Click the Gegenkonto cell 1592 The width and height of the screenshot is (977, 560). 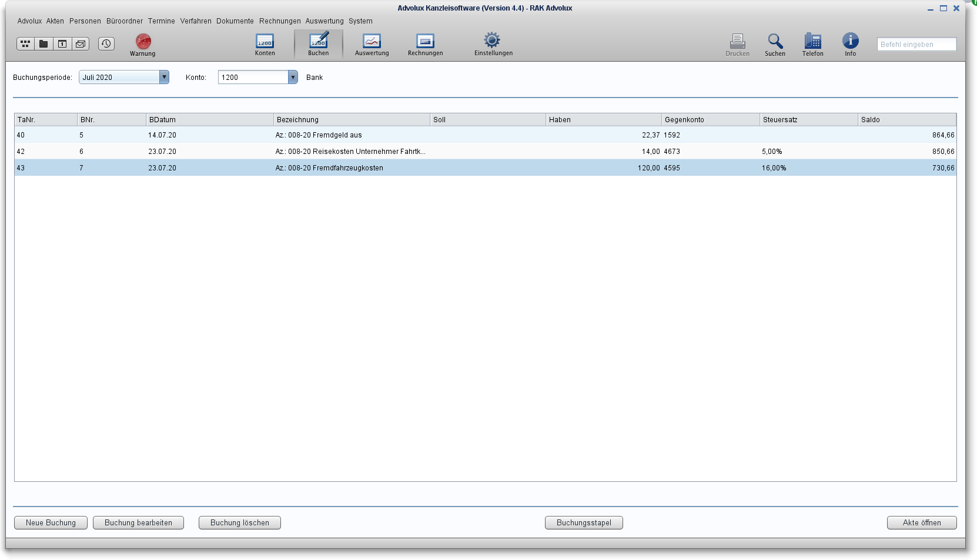(672, 135)
